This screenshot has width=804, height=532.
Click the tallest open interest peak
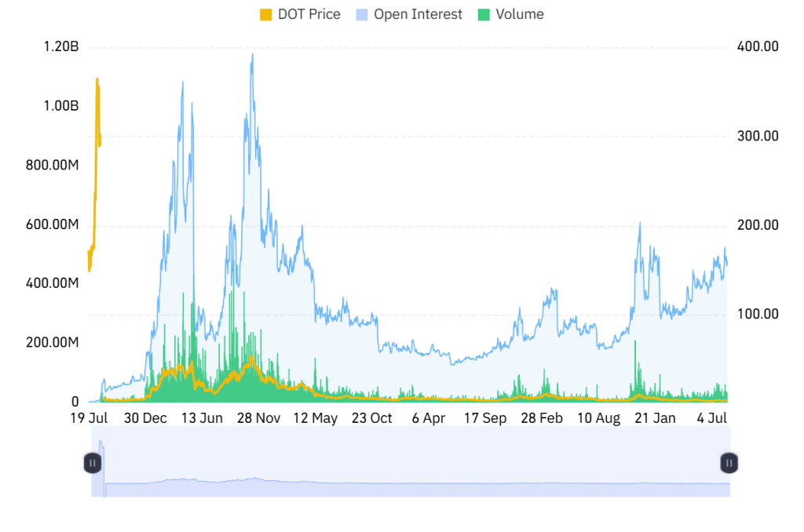coord(252,55)
